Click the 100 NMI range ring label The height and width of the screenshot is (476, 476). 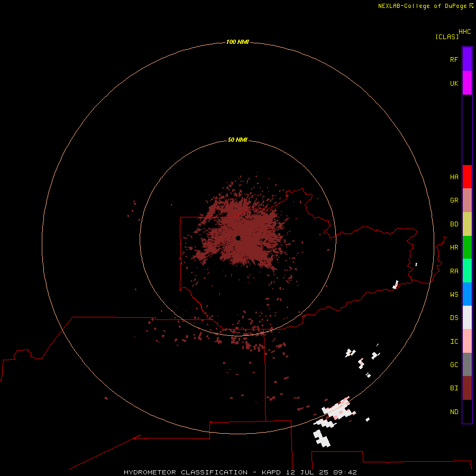(x=237, y=42)
